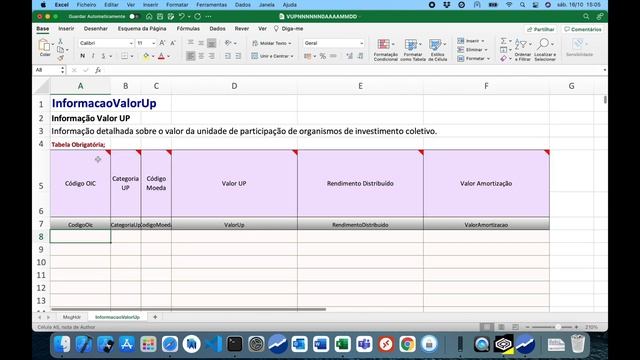This screenshot has height=360, width=640.
Task: Expand the Eliminar cells dropdown
Action: tap(486, 50)
